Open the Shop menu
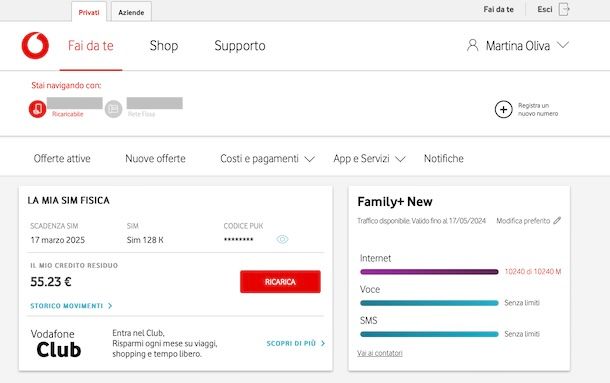The height and width of the screenshot is (383, 610). tap(164, 46)
